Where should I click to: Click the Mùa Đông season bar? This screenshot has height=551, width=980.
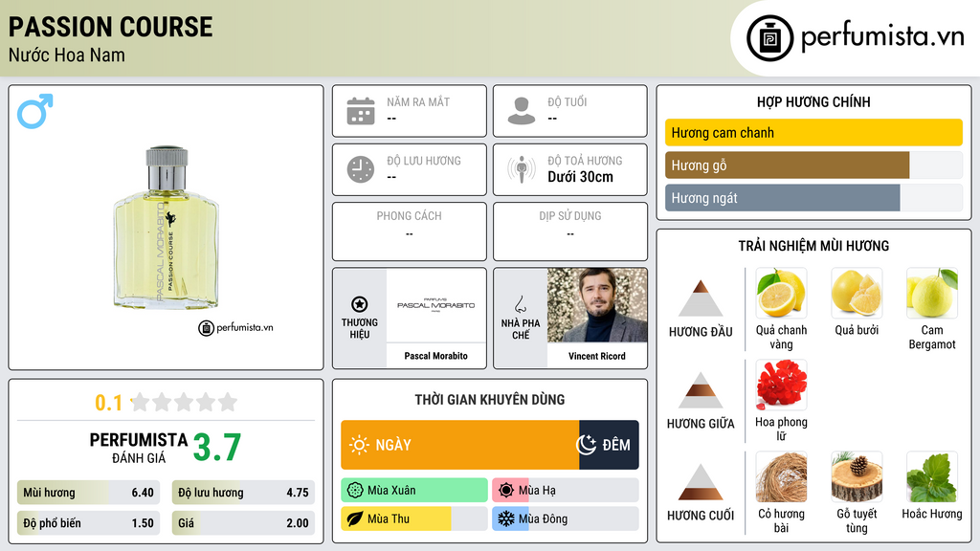566,518
